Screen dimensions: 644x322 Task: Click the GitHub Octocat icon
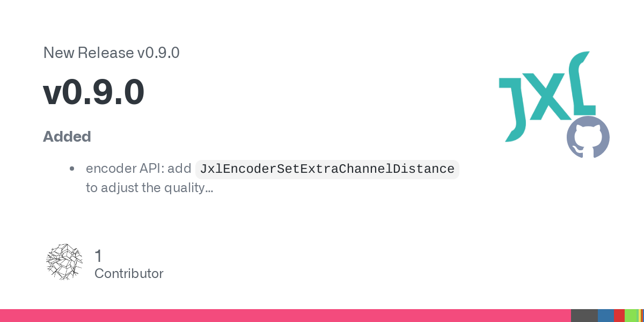click(x=588, y=137)
